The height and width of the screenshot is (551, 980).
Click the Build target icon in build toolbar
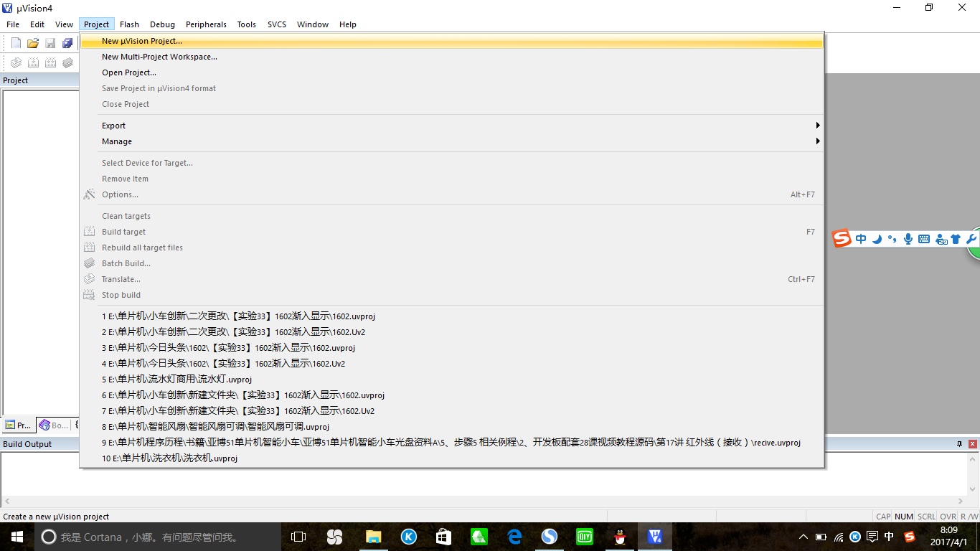(33, 62)
